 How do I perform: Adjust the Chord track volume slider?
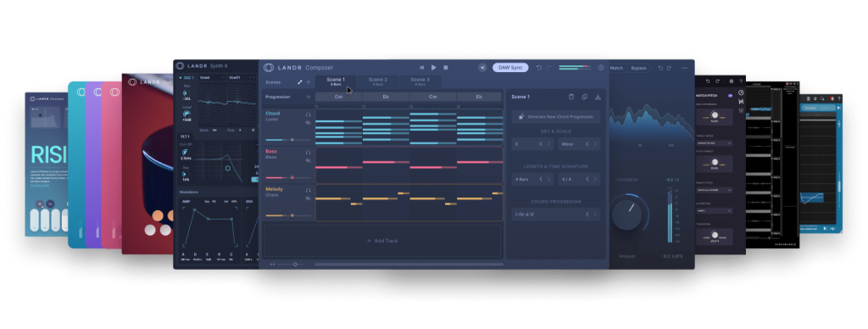(288, 140)
